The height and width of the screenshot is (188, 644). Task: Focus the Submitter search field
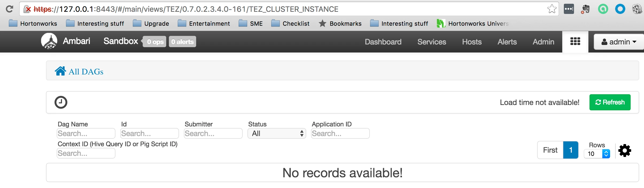coord(213,133)
